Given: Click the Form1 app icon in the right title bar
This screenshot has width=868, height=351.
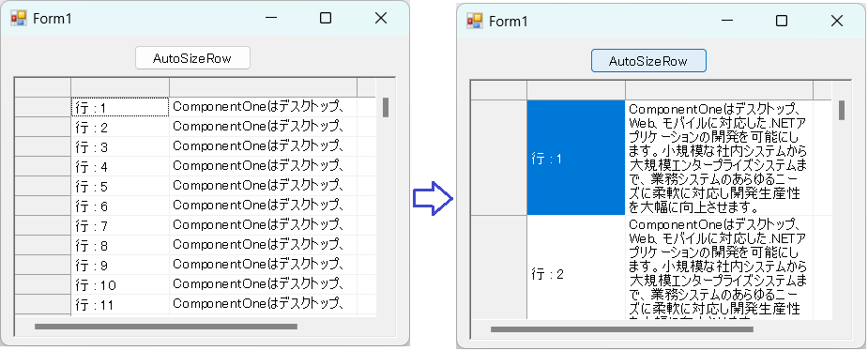Looking at the screenshot, I should click(x=475, y=21).
